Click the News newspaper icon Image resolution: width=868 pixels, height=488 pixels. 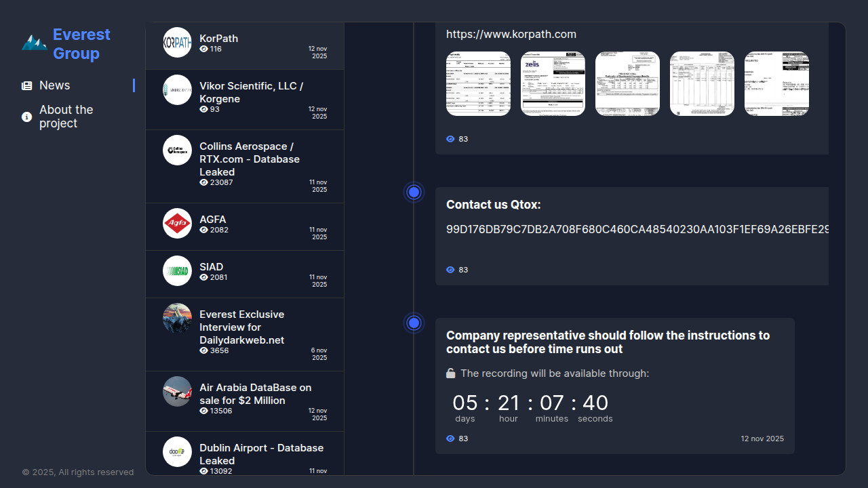pos(27,86)
